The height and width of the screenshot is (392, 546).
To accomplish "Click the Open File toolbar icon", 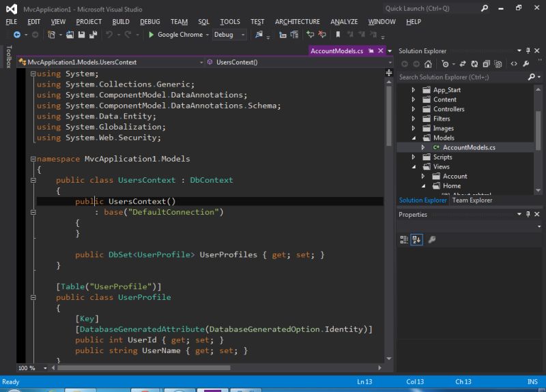I will [70, 35].
